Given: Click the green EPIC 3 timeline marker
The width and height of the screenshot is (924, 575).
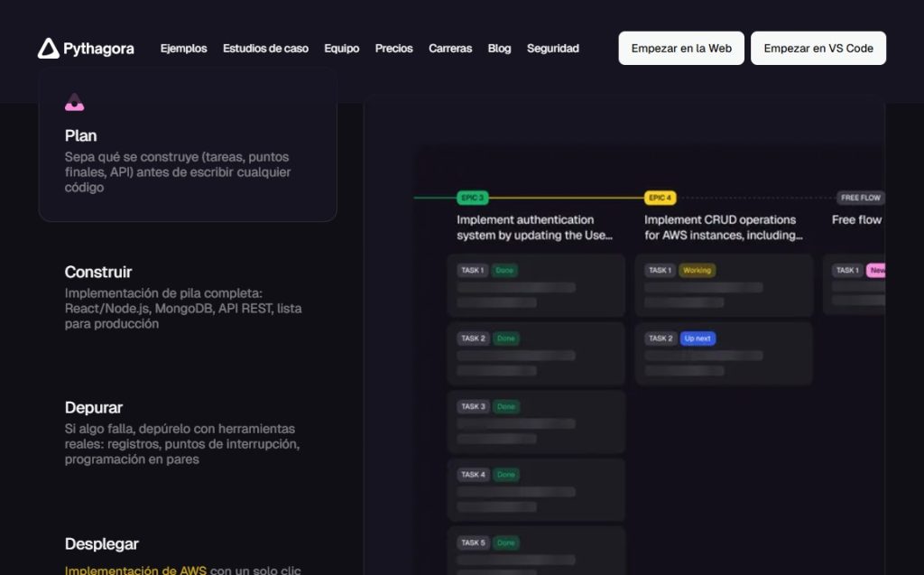Looking at the screenshot, I should pyautogui.click(x=472, y=198).
